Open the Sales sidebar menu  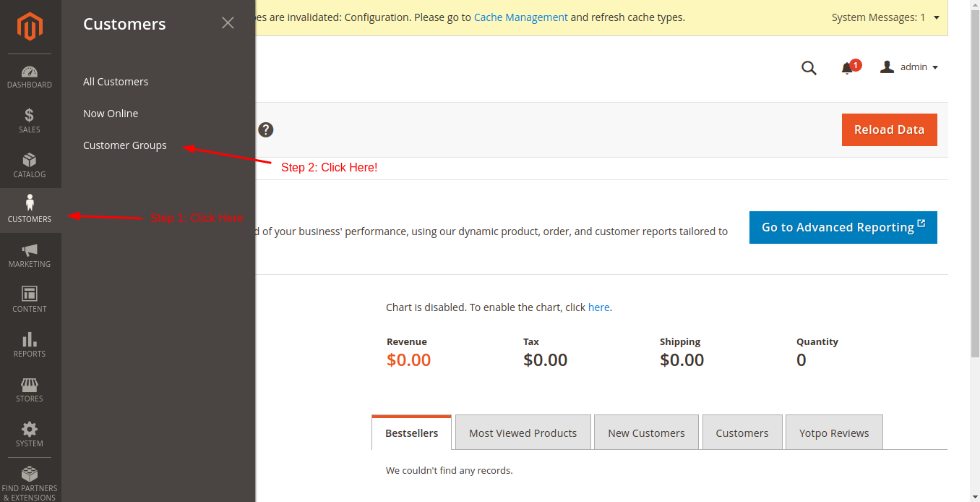point(30,121)
